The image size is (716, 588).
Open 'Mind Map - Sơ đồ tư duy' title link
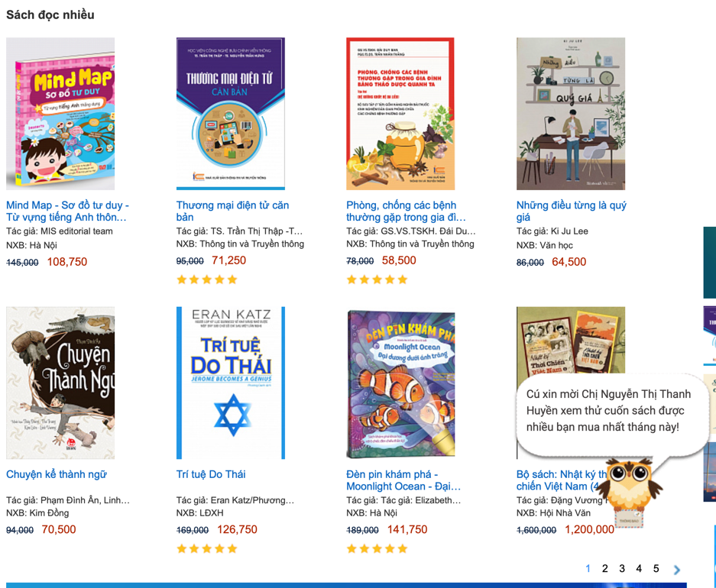point(67,212)
